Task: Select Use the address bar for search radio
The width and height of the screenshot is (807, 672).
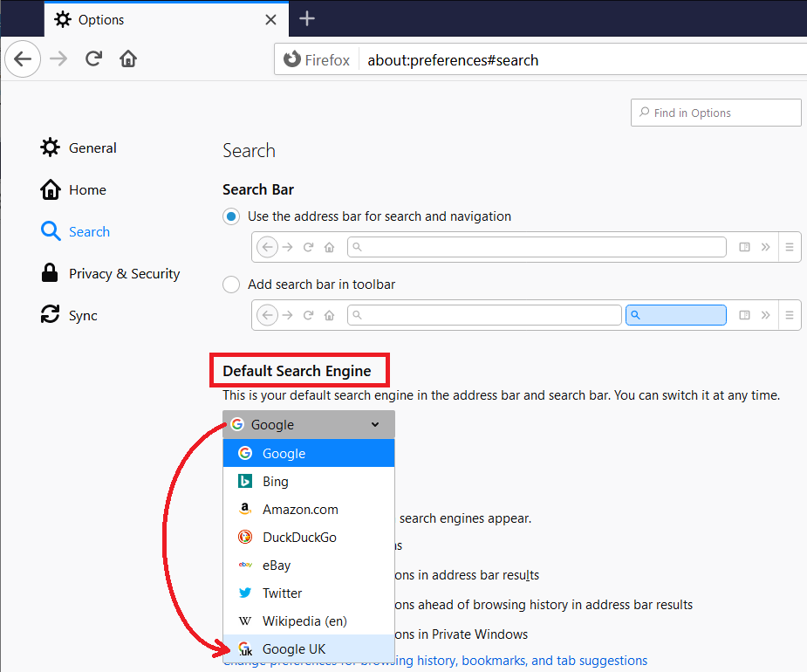Action: click(231, 216)
